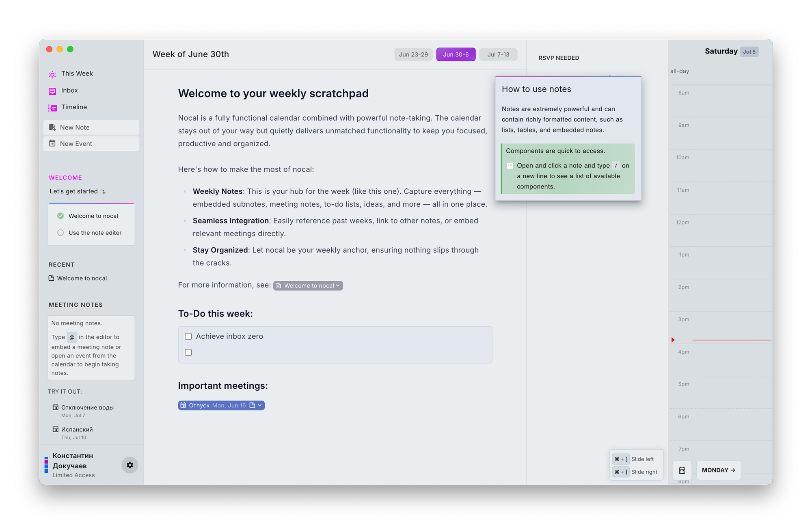This screenshot has width=812, height=524.
Task: Open settings with the gear icon
Action: click(x=130, y=465)
